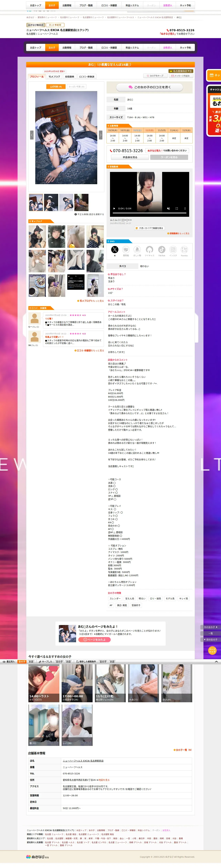
Task: Play the posted video
Action: coord(114,208)
